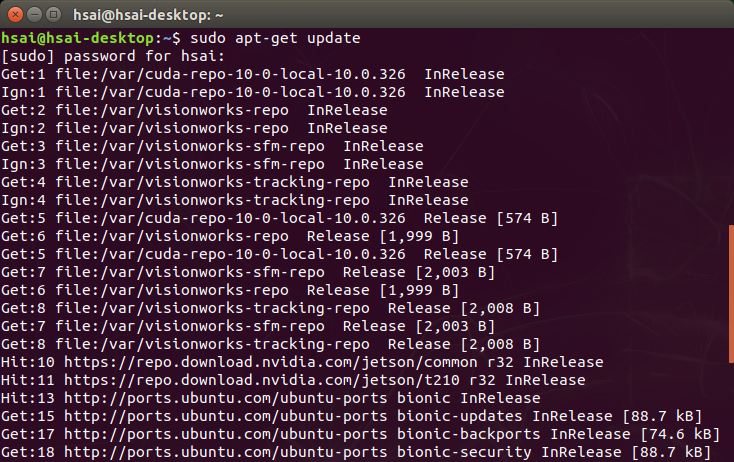The image size is (734, 462).
Task: Click the 'Ign:2' visionworks-repo InRelease line
Action: tap(194, 128)
